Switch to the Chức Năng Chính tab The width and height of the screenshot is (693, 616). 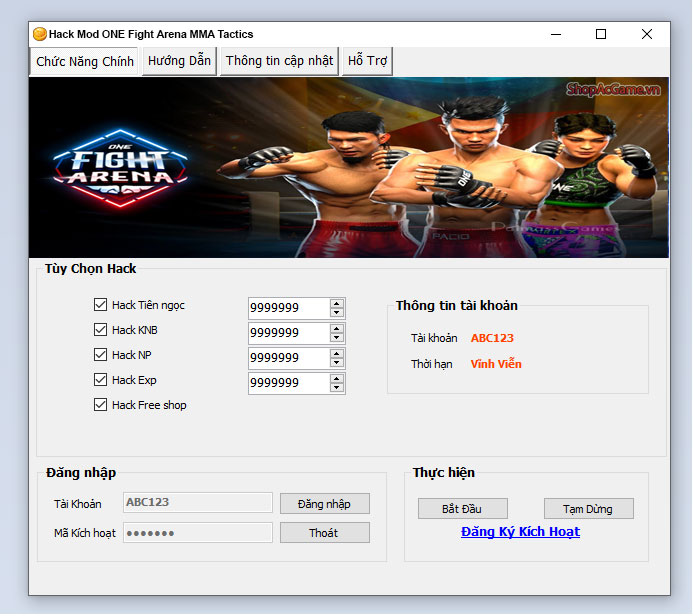[84, 61]
